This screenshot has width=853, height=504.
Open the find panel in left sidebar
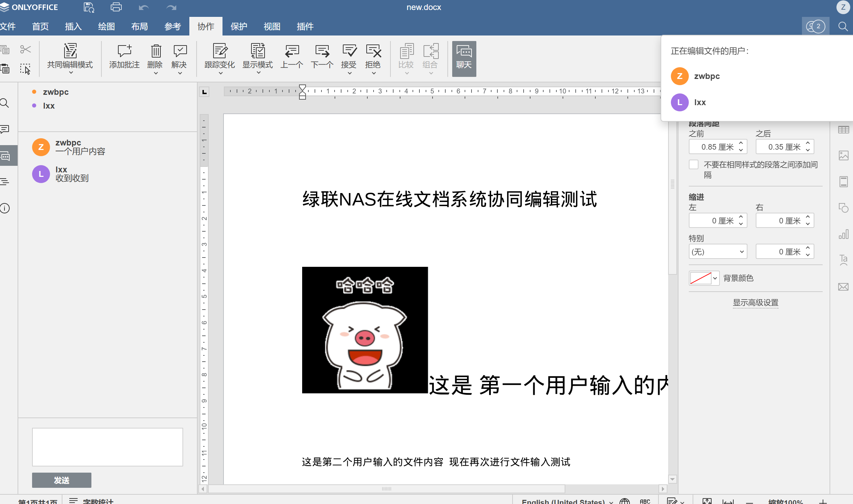pos(4,103)
